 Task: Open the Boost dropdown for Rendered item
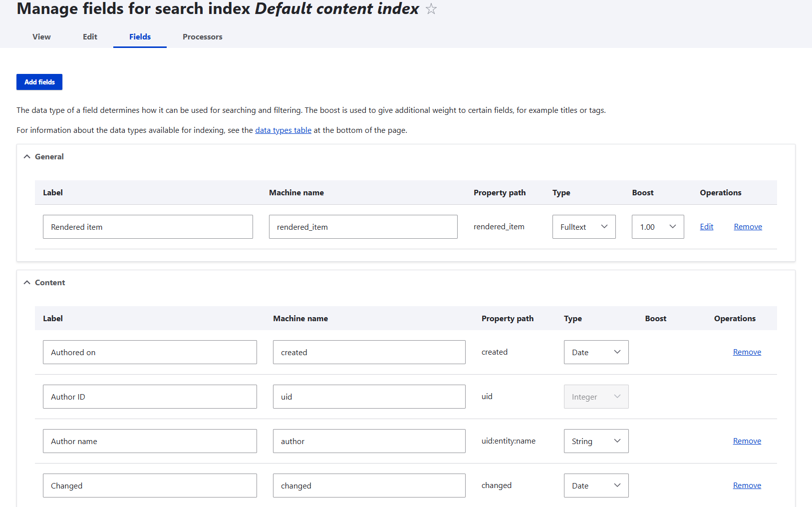657,226
